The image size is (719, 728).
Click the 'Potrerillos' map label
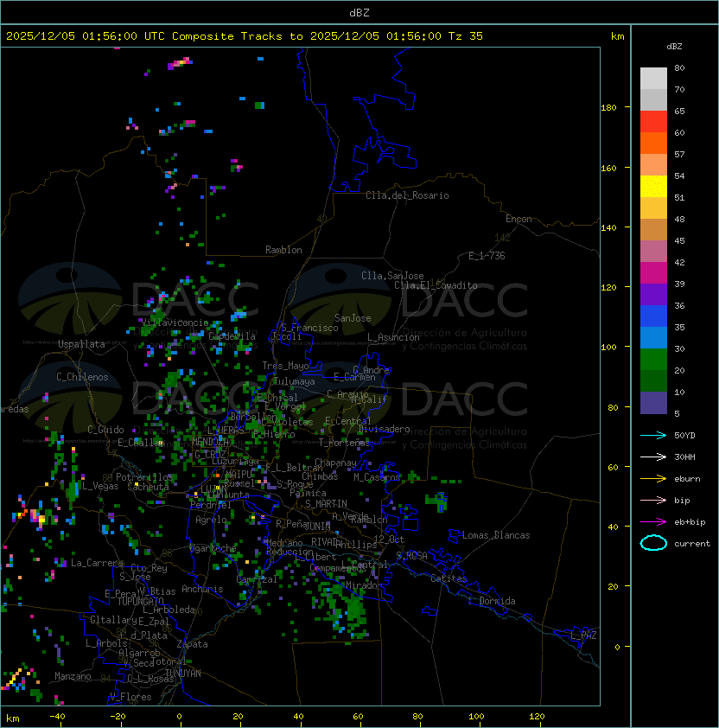[x=144, y=477]
